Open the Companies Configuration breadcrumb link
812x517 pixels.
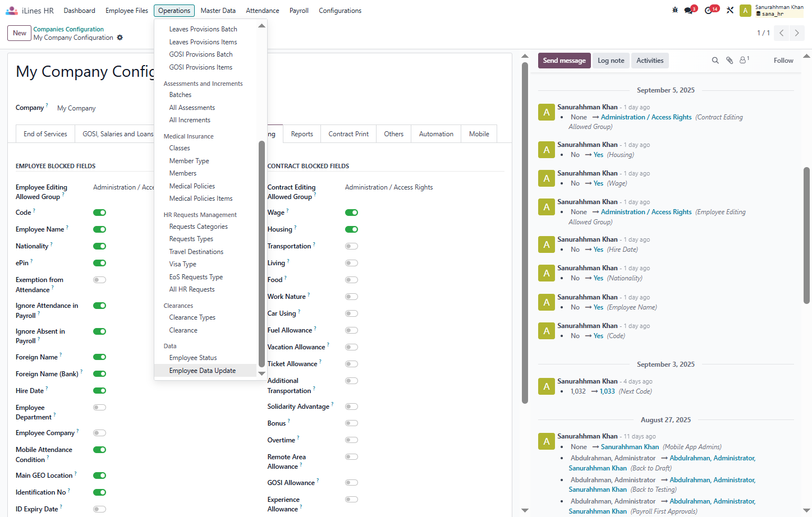coord(68,29)
